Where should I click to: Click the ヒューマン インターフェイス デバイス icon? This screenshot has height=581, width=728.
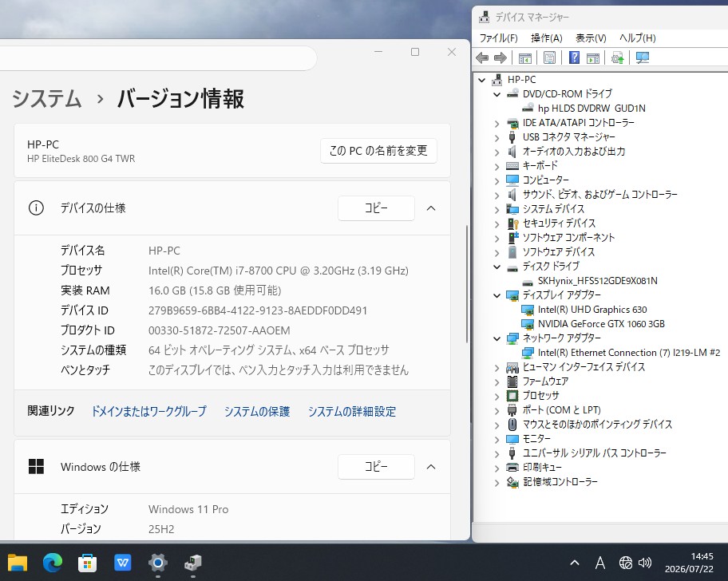click(x=512, y=368)
